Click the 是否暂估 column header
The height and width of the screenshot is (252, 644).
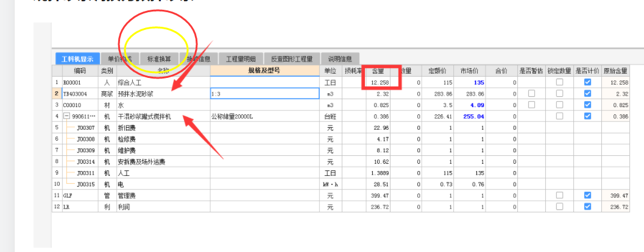tap(531, 71)
